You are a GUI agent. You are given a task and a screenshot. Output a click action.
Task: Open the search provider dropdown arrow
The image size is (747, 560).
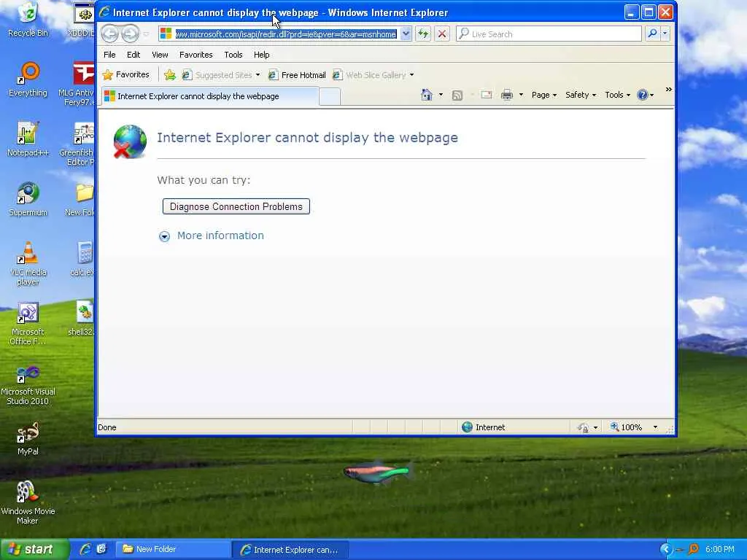click(x=665, y=34)
